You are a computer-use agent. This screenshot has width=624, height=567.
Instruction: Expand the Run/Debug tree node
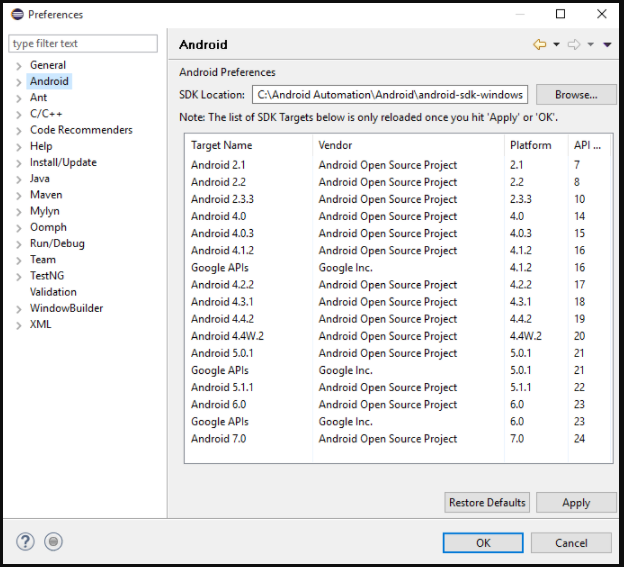coord(19,244)
